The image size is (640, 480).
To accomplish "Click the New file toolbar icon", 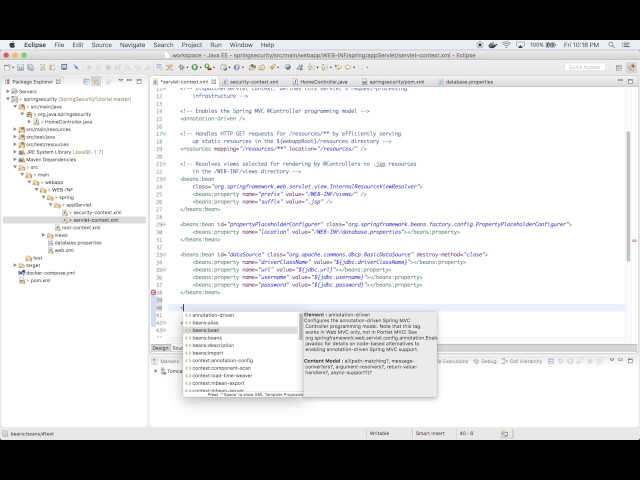I will [x=7, y=67].
